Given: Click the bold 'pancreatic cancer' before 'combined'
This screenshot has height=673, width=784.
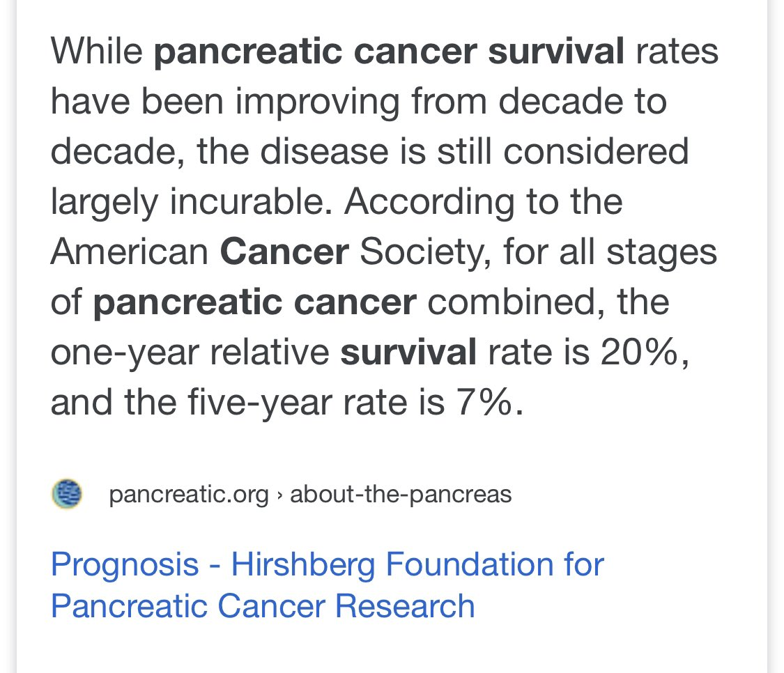Looking at the screenshot, I should (254, 302).
